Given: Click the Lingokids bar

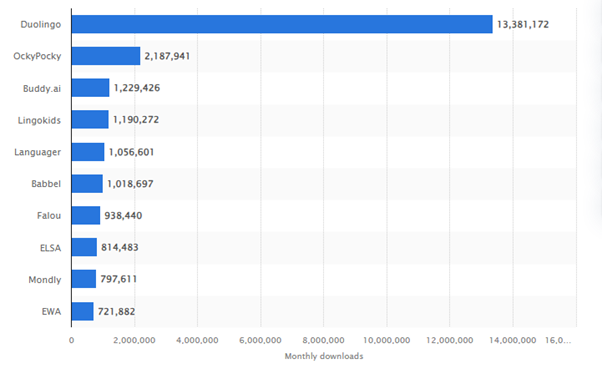Looking at the screenshot, I should (90, 120).
